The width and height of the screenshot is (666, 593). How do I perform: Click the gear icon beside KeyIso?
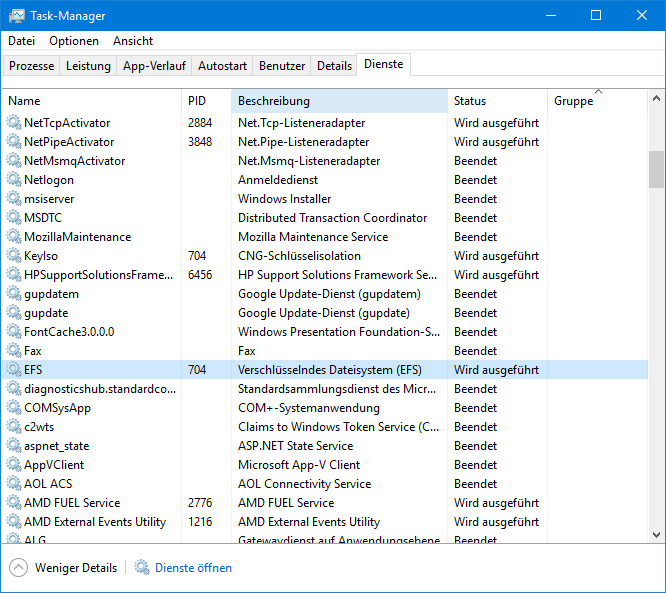click(14, 256)
